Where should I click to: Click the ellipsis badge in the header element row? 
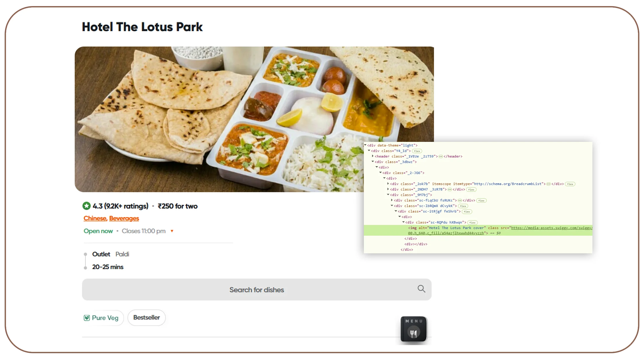[x=441, y=157]
